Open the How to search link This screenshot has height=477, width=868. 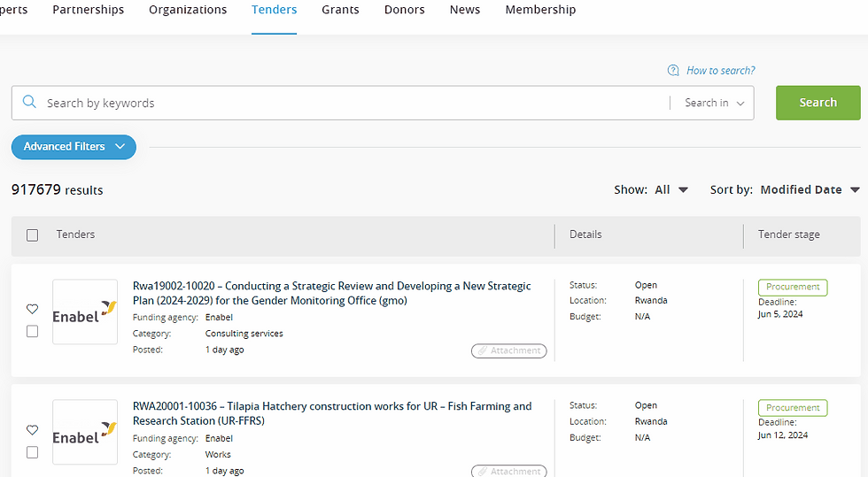pos(720,71)
